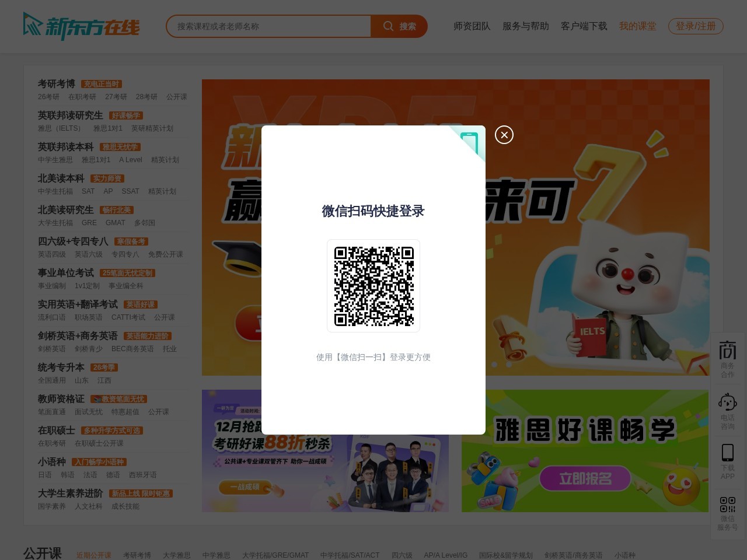
Task: Click the course search input field
Action: point(268,26)
